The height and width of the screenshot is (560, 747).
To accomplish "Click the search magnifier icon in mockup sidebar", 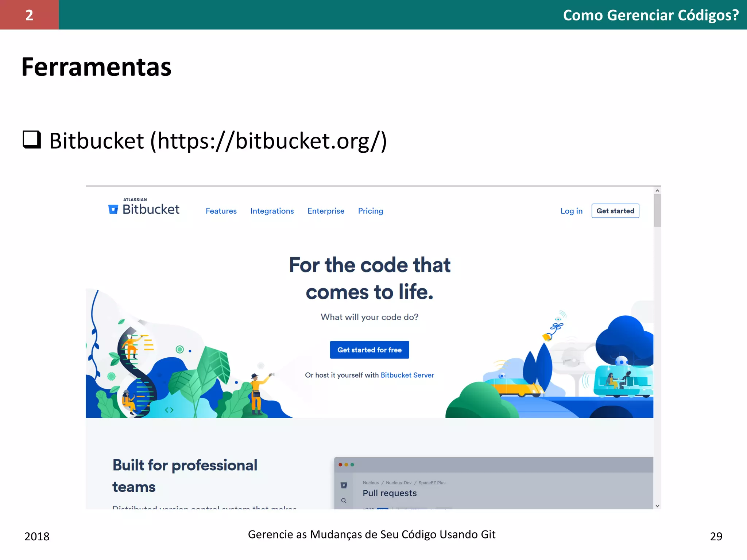I will [x=344, y=501].
